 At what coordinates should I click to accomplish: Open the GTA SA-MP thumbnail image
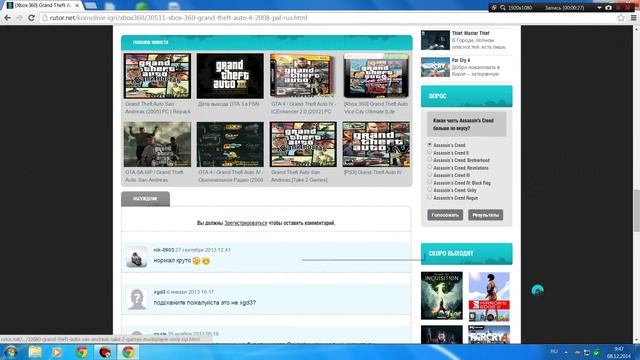(x=157, y=144)
